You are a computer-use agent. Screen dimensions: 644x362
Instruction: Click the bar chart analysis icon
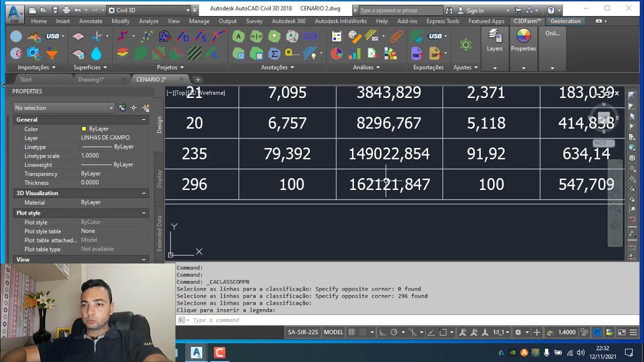(355, 53)
